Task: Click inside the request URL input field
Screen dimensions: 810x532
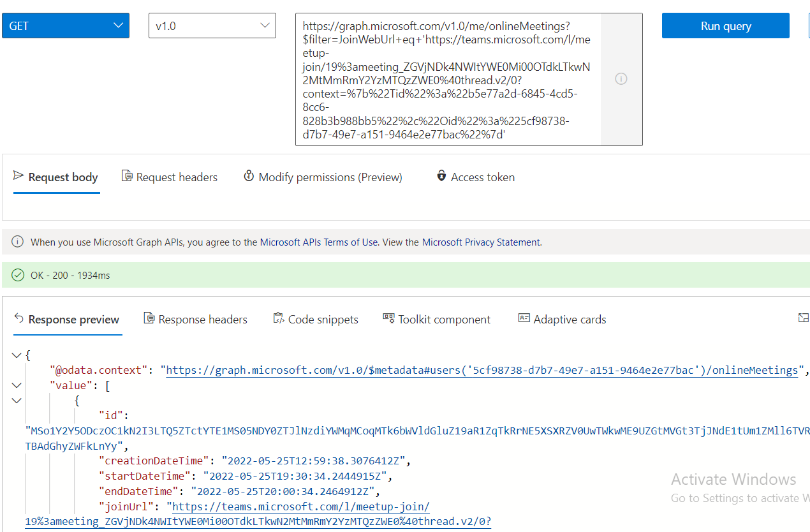Action: pos(446,78)
